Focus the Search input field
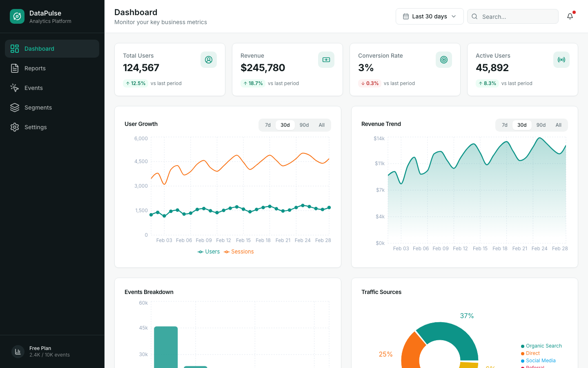This screenshot has width=588, height=368. point(513,16)
